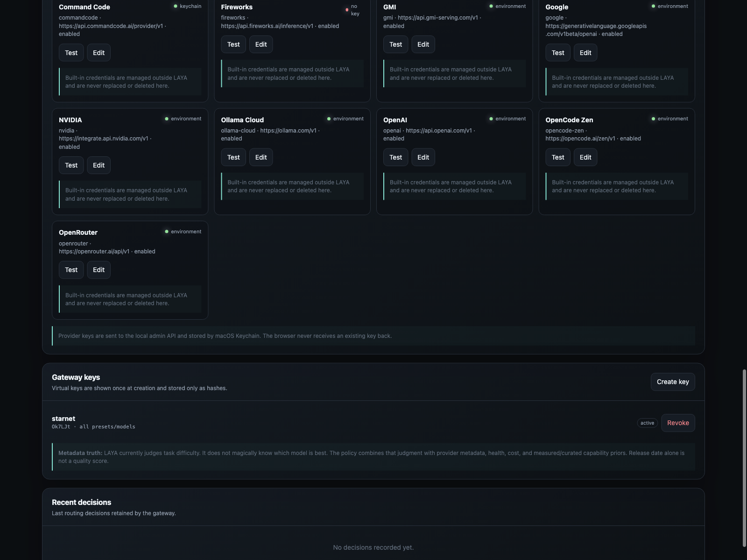Click the api.openai.com URL text

pos(439,131)
